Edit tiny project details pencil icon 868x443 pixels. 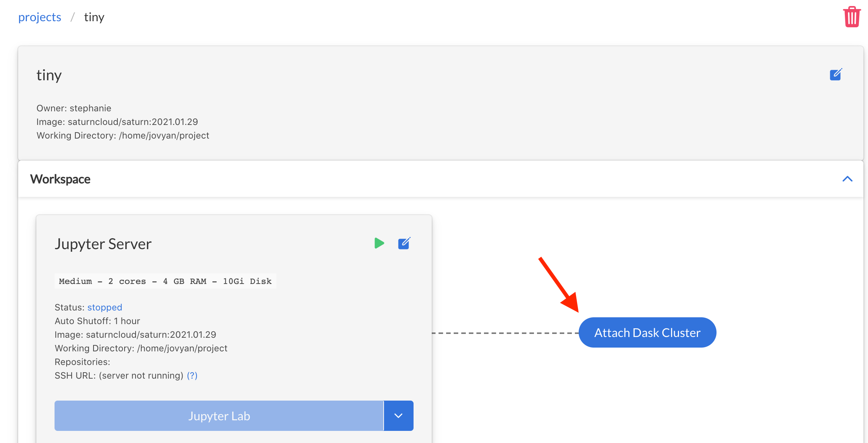click(835, 75)
